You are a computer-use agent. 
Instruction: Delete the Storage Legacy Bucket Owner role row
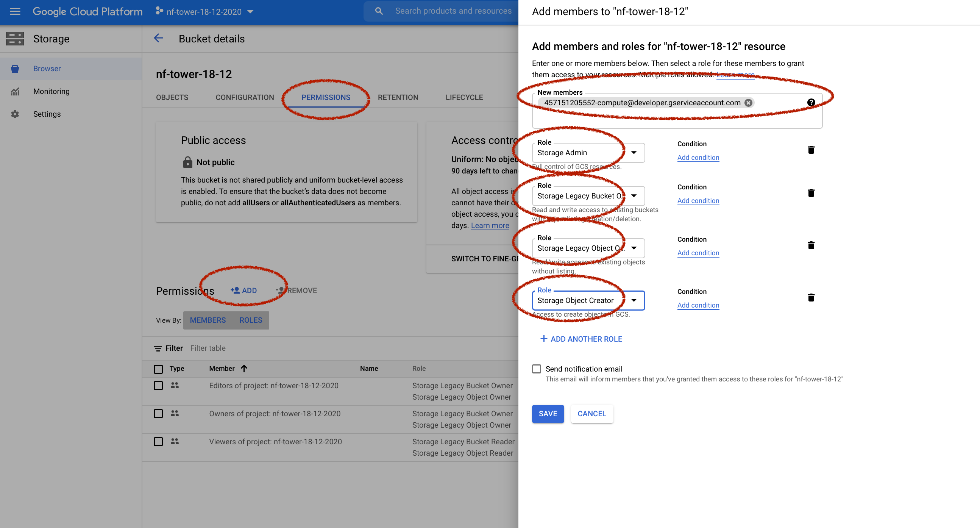click(811, 193)
